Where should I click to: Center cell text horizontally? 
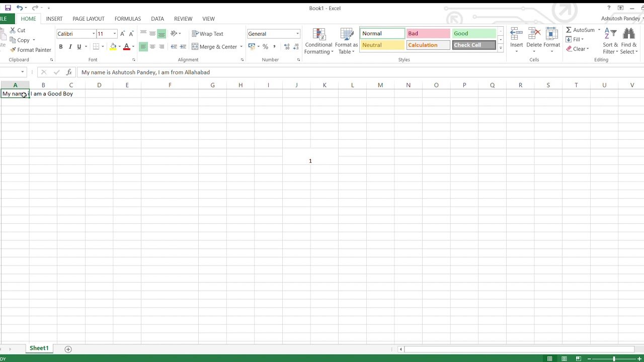pyautogui.click(x=152, y=47)
